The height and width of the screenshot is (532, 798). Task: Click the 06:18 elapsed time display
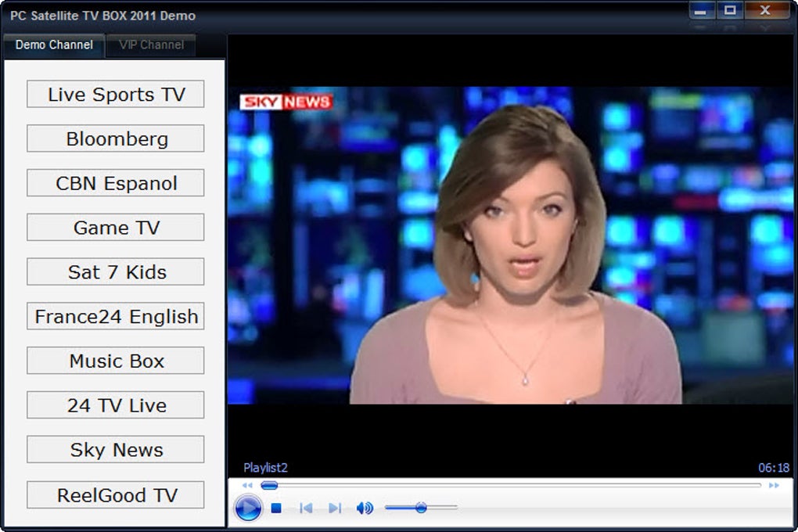[x=774, y=468]
